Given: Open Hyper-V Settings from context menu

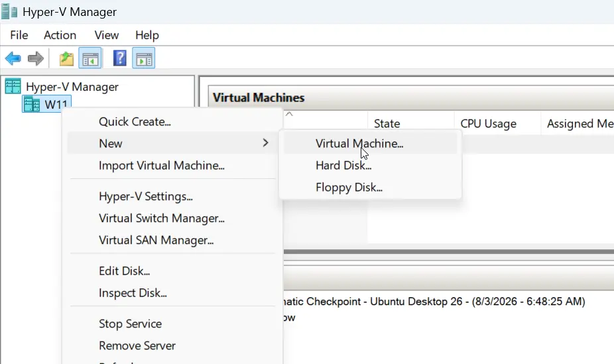Looking at the screenshot, I should tap(172, 196).
